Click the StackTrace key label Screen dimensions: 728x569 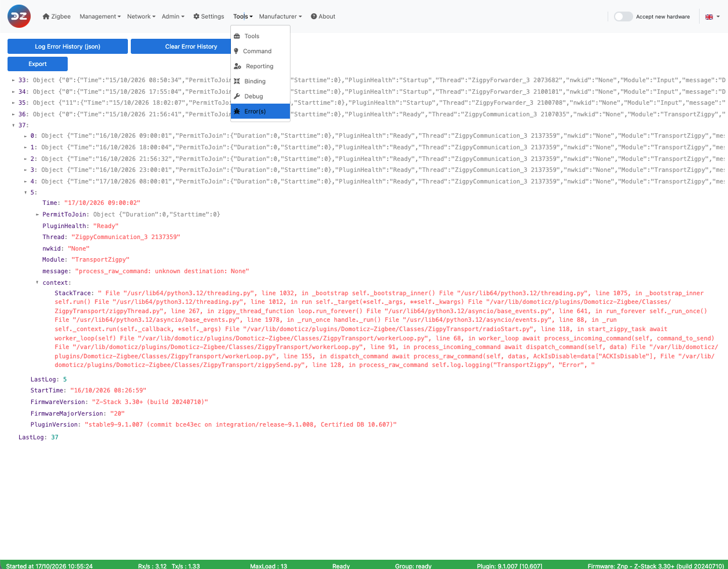point(73,293)
